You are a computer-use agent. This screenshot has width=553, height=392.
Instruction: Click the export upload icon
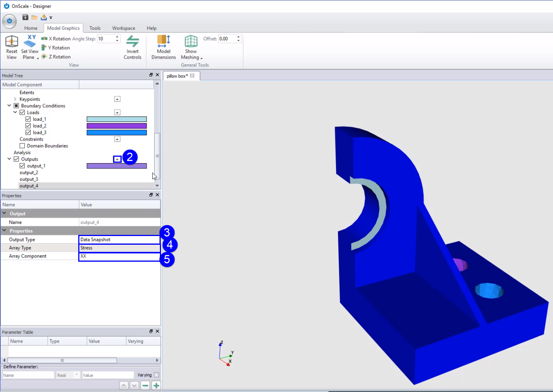coord(44,17)
